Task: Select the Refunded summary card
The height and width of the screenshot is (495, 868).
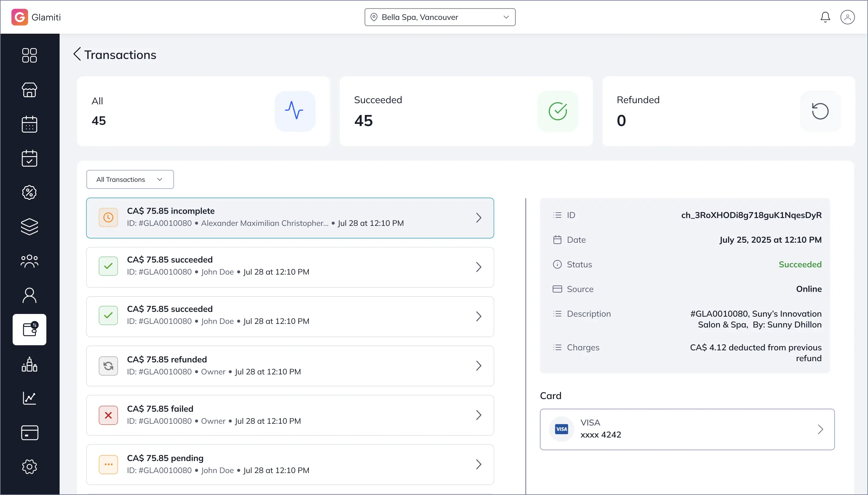Action: coord(728,111)
